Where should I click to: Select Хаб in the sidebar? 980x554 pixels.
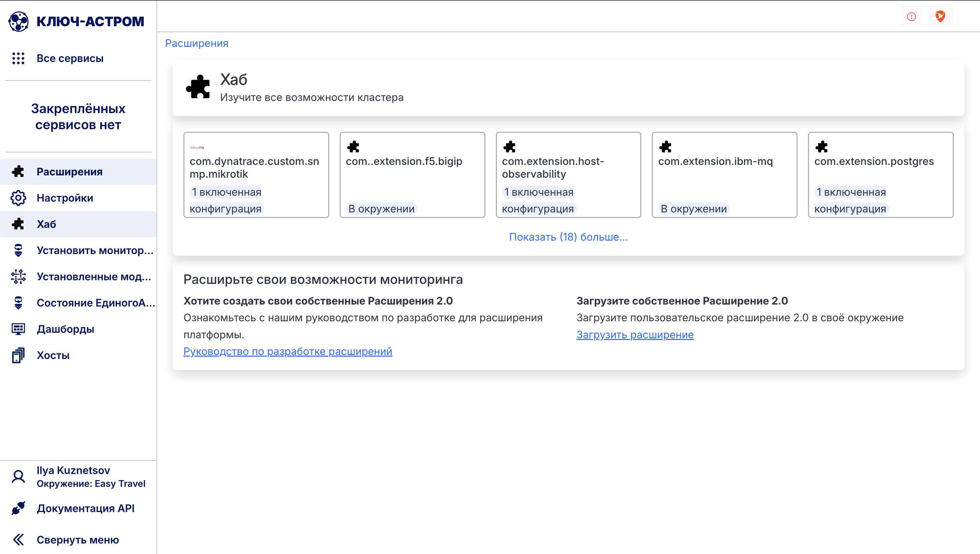coord(47,224)
